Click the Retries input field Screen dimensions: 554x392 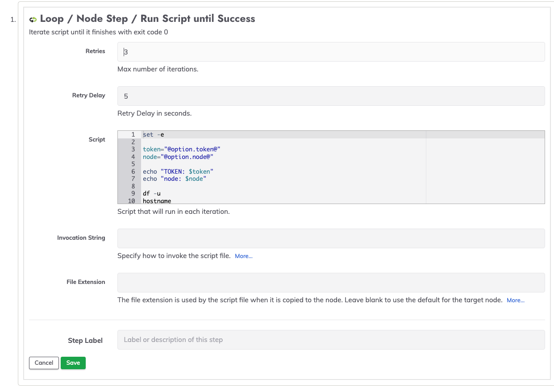[331, 52]
